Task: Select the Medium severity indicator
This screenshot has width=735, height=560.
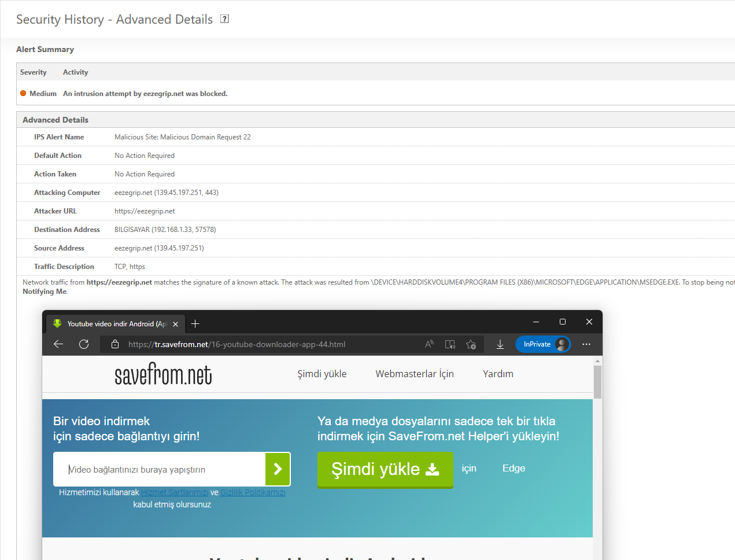Action: (38, 94)
